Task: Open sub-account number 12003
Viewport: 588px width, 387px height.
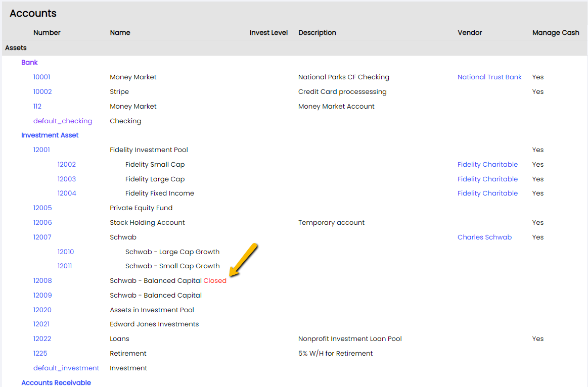Action: 67,179
